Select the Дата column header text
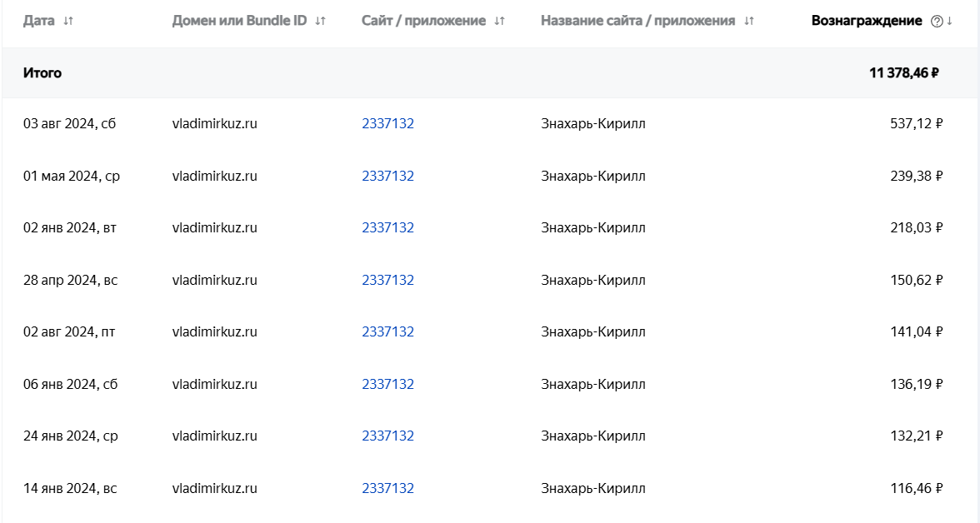Viewport: 980px width, 523px height. point(38,21)
